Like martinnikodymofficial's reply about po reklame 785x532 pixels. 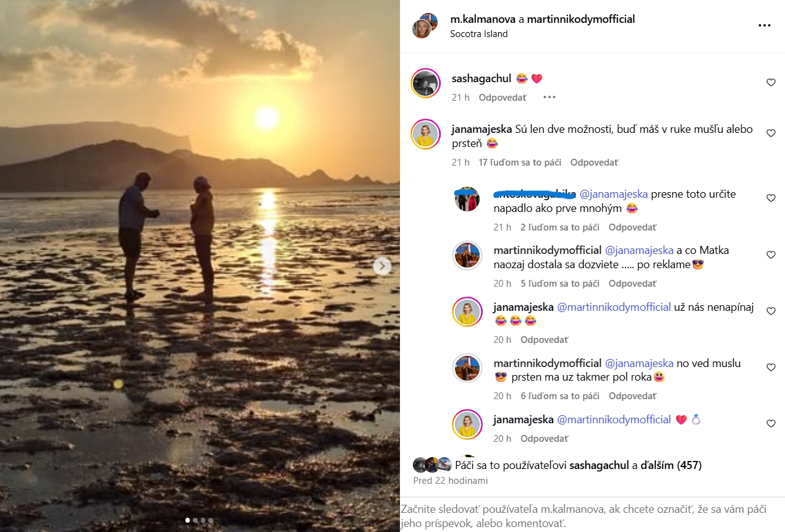coord(771,255)
